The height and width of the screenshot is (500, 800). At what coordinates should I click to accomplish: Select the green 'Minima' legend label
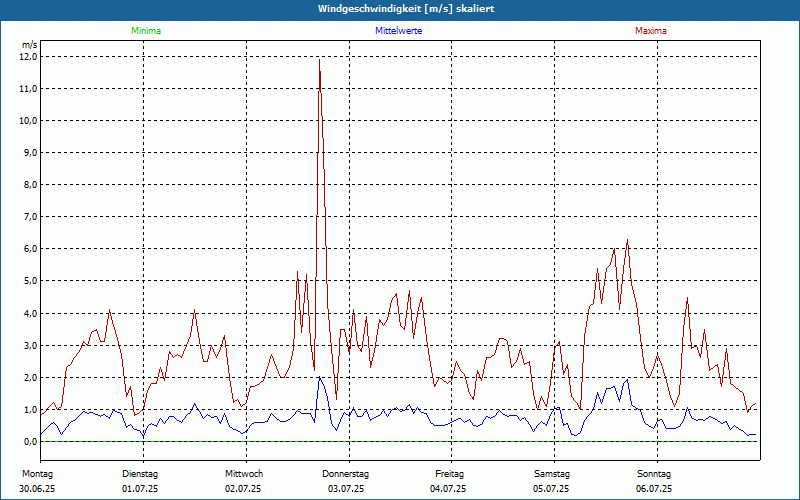tap(146, 31)
